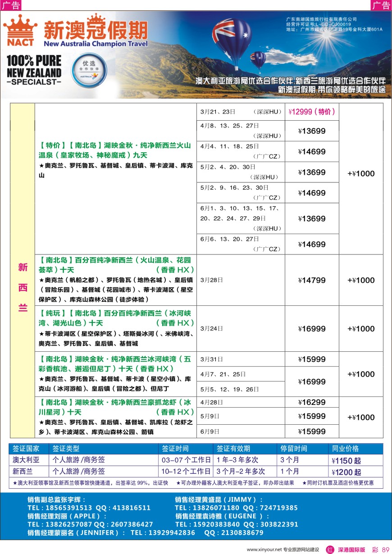
Task: Click the 彩 89 page number
Action: [380, 549]
